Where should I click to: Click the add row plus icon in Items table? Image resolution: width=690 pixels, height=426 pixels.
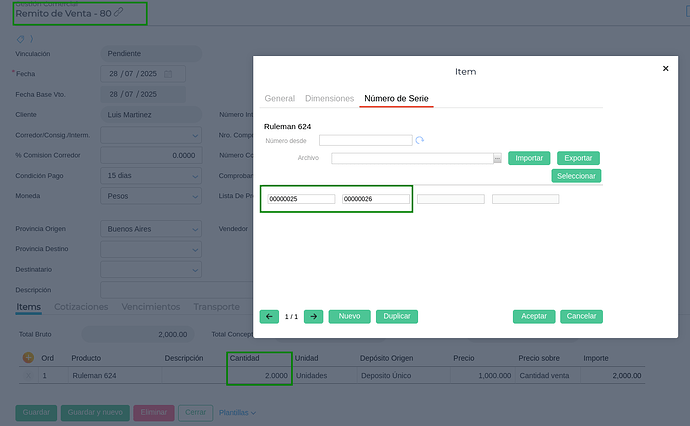tap(27, 358)
